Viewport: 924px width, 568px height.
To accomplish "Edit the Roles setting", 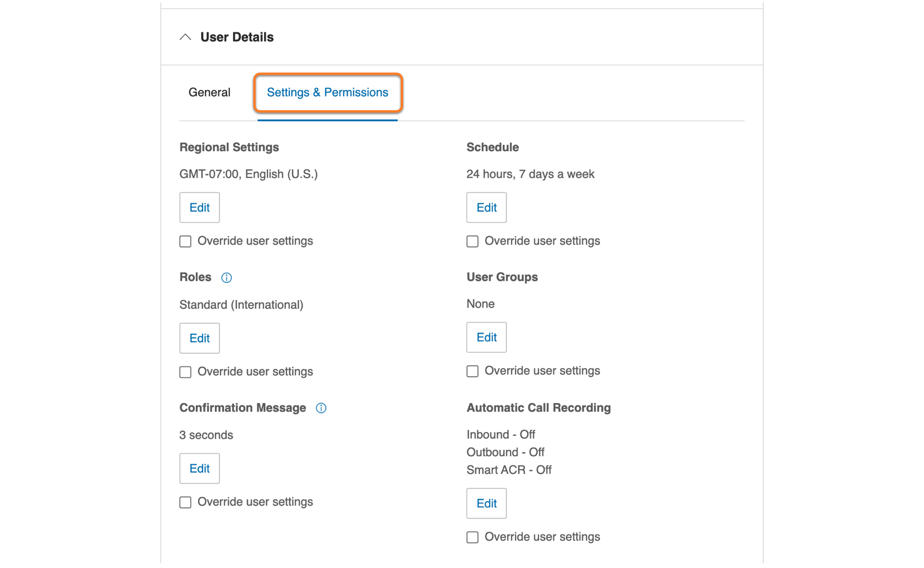I will pyautogui.click(x=199, y=338).
